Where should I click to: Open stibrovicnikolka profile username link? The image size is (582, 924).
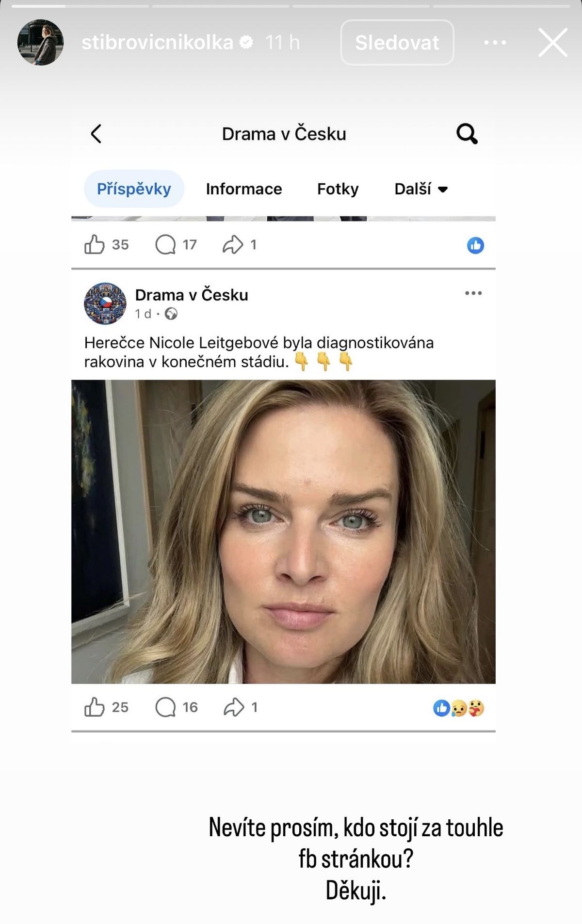click(157, 43)
